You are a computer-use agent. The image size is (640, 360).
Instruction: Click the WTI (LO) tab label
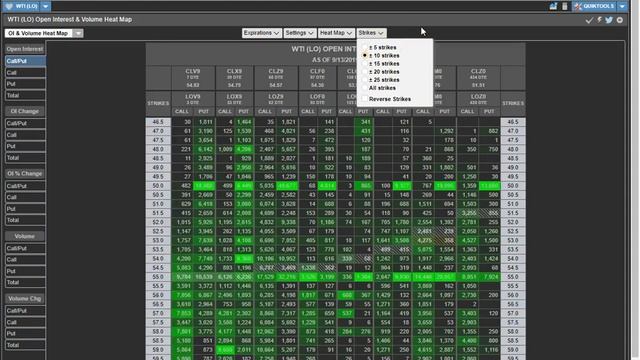(x=27, y=6)
